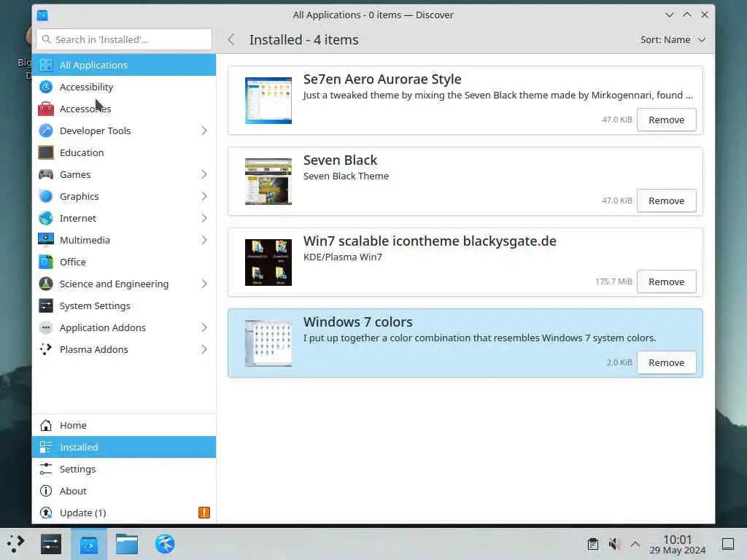
Task: Open the Office category
Action: [124, 262]
